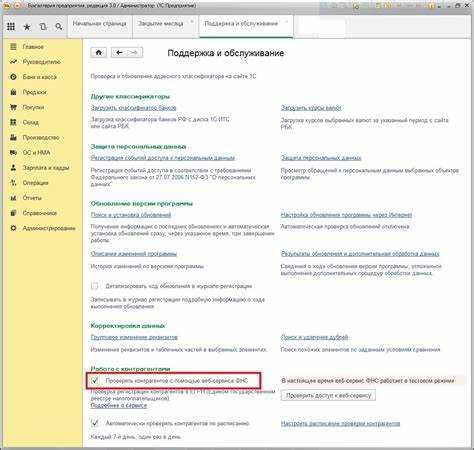The image size is (474, 450).
Task: Toggle Детализировать ход обновления checkbox
Action: click(95, 286)
